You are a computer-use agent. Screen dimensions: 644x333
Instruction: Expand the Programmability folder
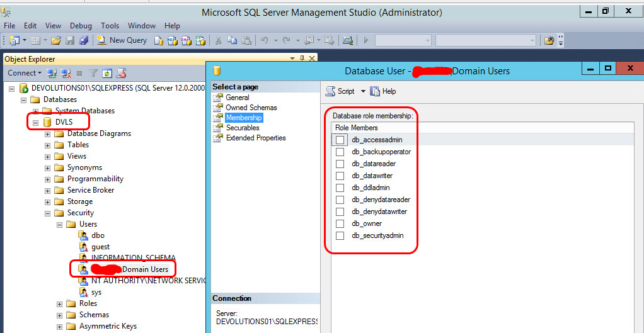click(x=48, y=179)
